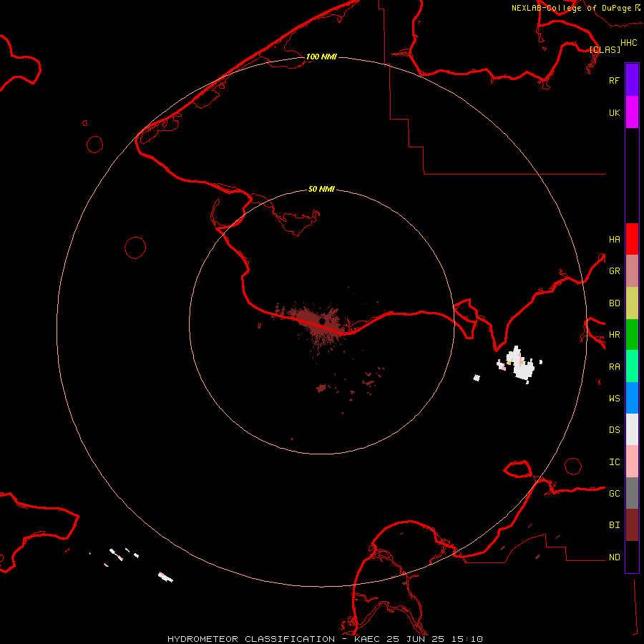Click the large white dry snow echo
This screenshot has width=644, height=644.
[x=522, y=365]
